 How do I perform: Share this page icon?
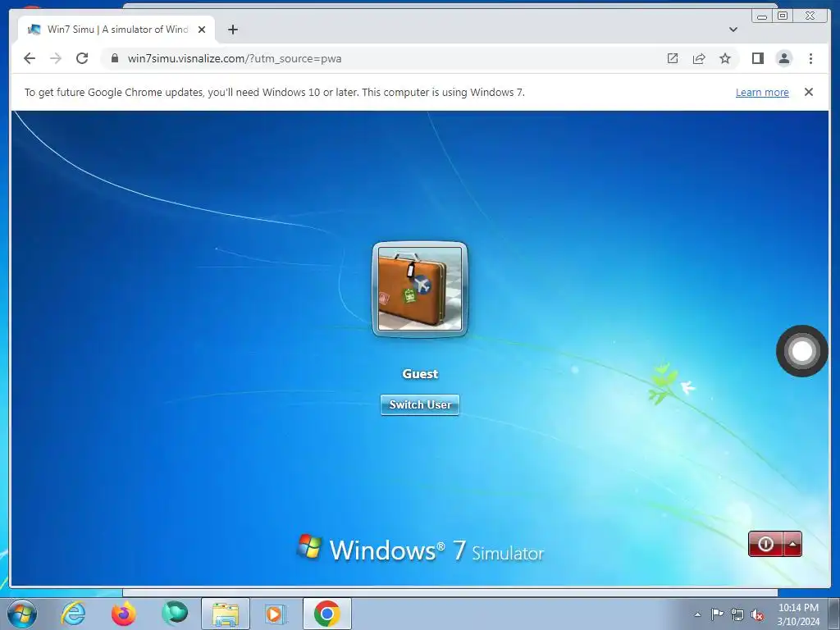point(699,58)
